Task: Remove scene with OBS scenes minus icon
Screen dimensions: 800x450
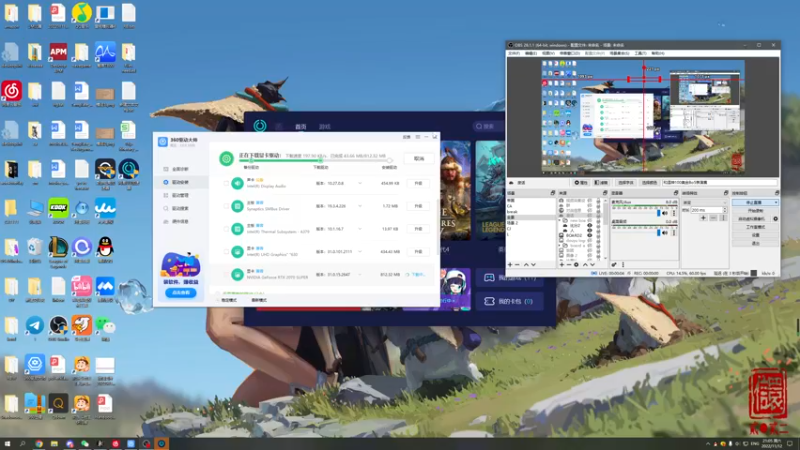Action: pyautogui.click(x=517, y=264)
